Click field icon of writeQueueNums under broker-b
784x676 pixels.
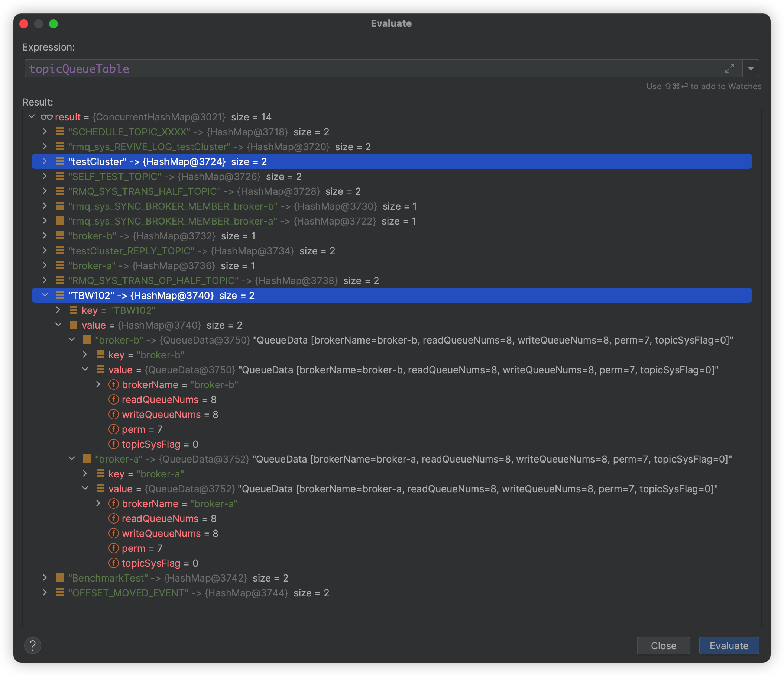point(114,414)
